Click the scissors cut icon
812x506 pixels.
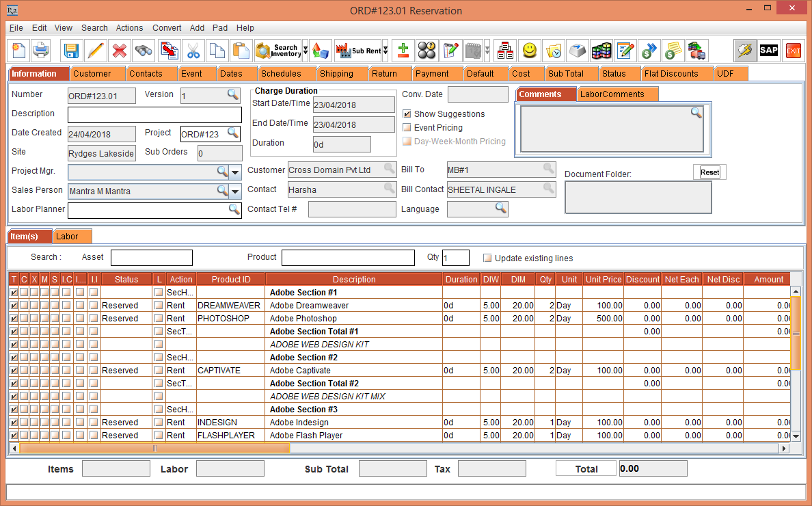193,51
